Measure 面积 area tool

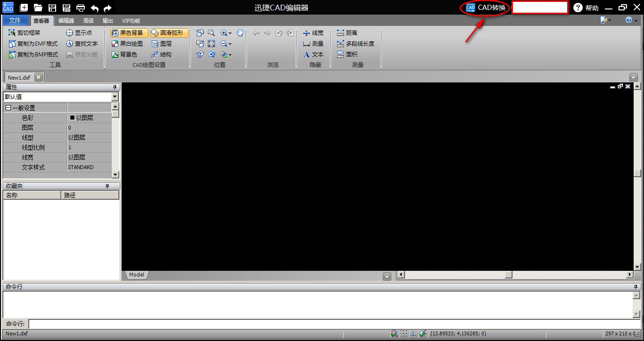347,55
